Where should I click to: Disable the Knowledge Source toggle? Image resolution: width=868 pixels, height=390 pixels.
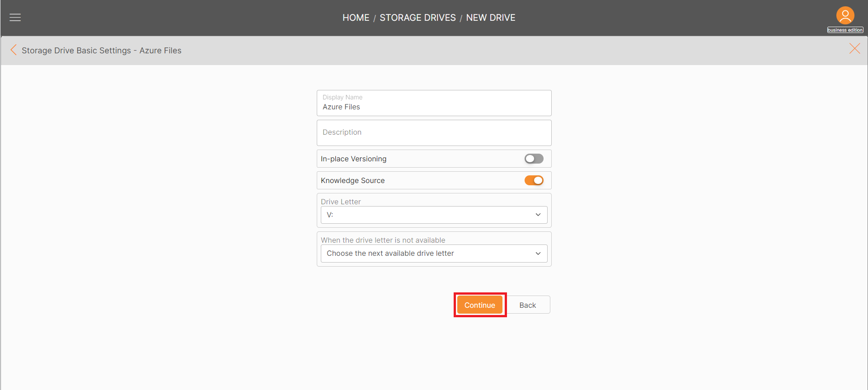click(x=534, y=180)
